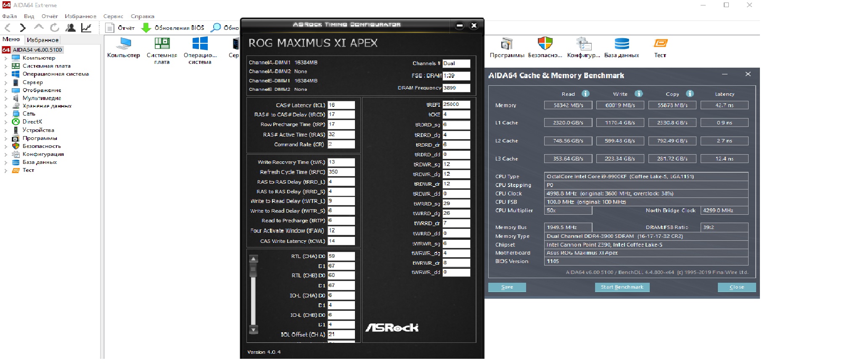Viewport: 868px width, 363px height.
Task: Expand the DirectX tree node
Action: [5, 122]
